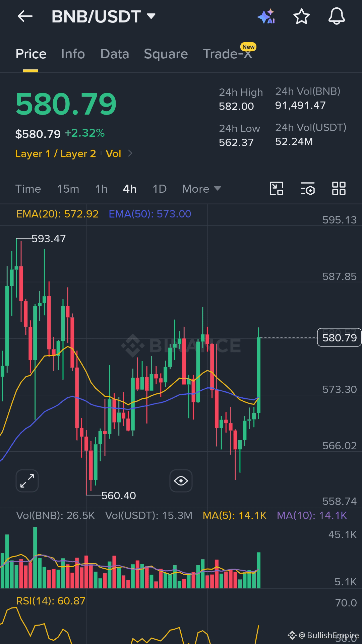The image size is (362, 644).
Task: Tap the RSI(14): 60.87 indicator label
Action: point(51,601)
